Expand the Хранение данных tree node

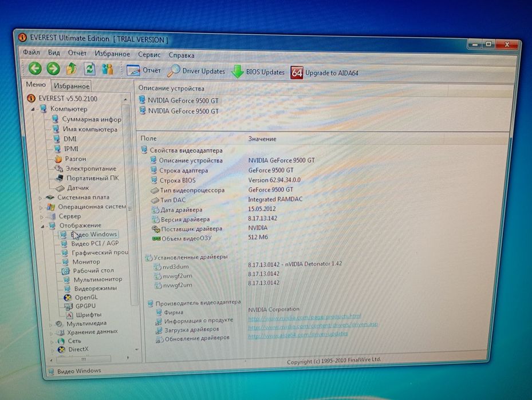51,333
